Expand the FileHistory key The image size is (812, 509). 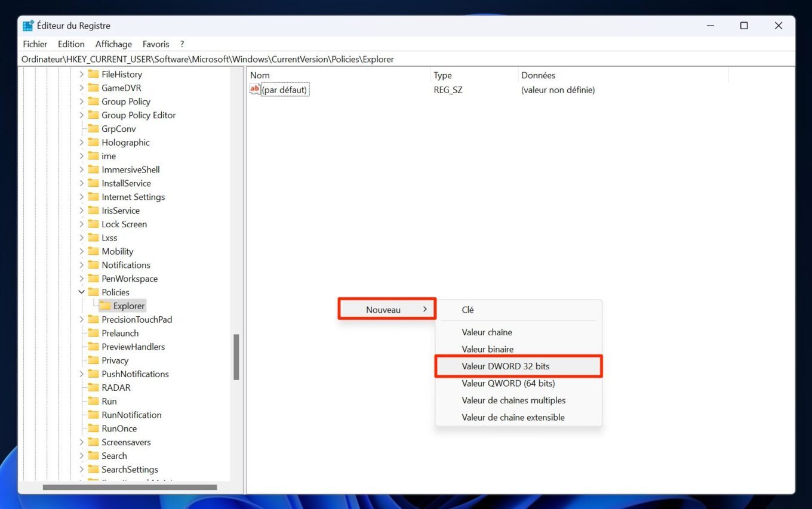(x=82, y=74)
